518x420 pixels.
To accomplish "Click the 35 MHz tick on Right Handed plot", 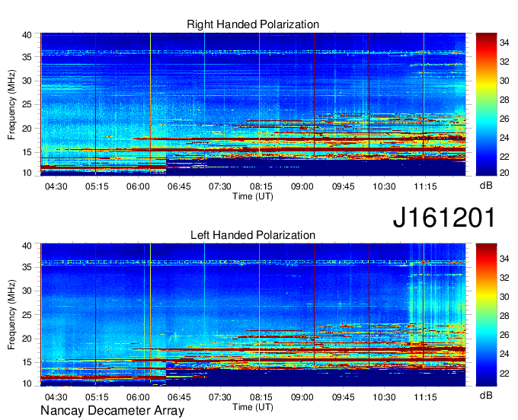I will coord(27,57).
